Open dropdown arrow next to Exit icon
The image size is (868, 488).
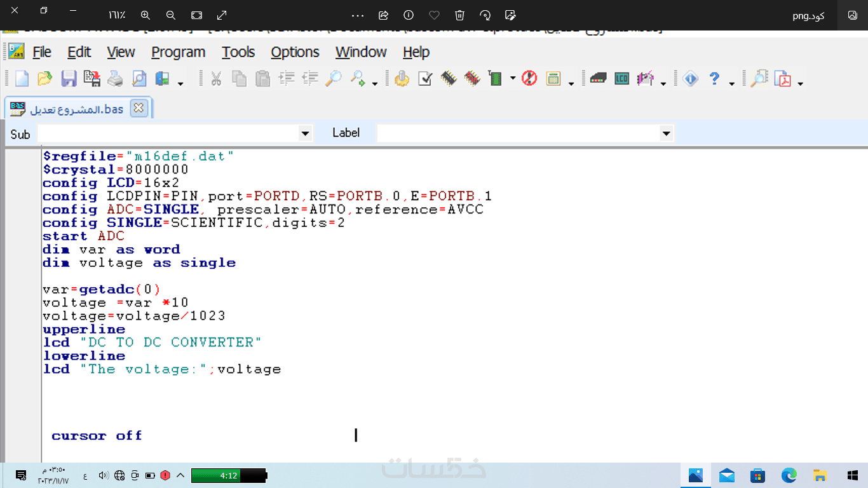click(180, 83)
